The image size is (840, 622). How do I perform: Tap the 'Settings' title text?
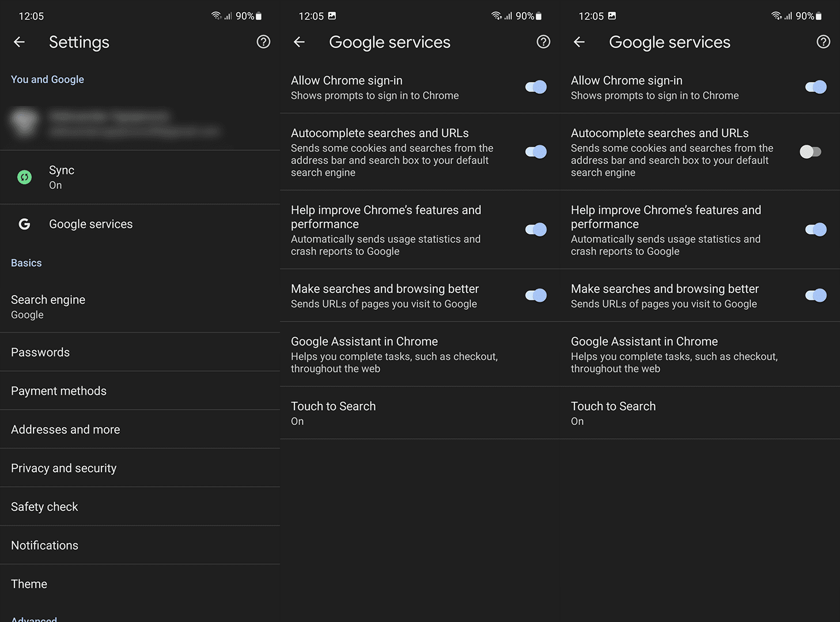79,42
